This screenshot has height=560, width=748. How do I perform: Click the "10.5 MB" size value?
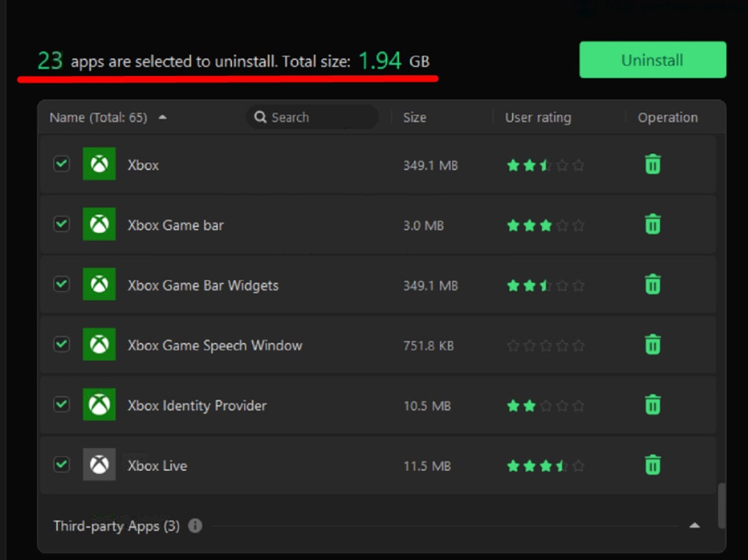(427, 406)
